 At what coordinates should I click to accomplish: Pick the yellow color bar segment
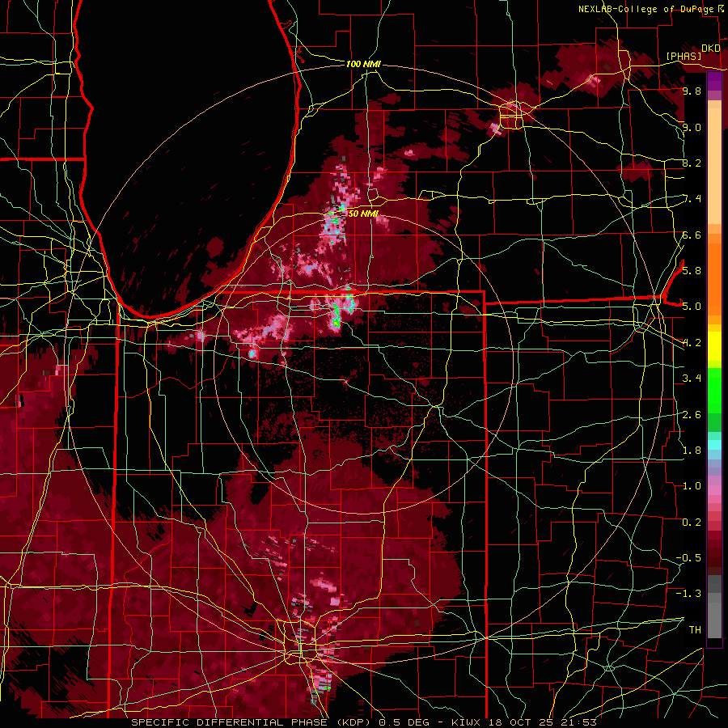(714, 346)
